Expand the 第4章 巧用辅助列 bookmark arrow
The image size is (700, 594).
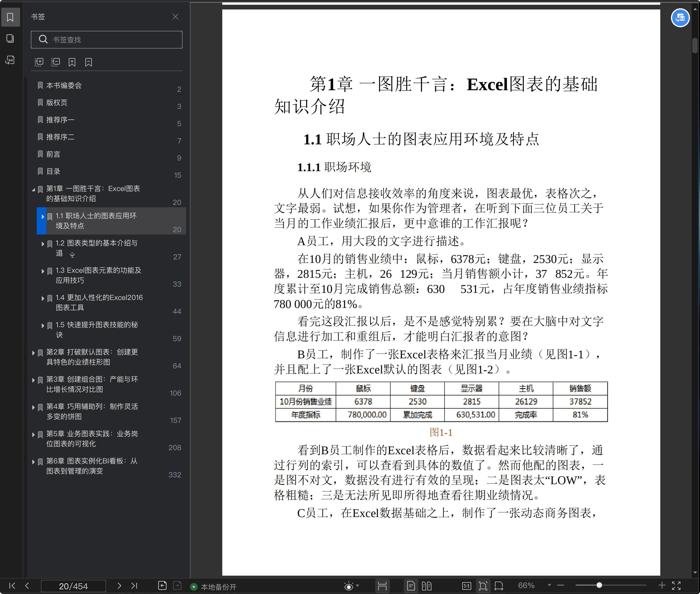(33, 407)
